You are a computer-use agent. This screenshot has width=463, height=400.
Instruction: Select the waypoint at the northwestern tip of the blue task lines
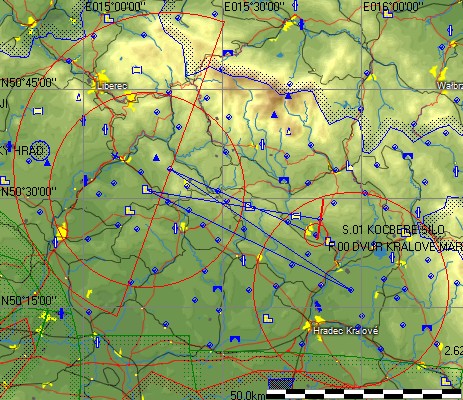click(x=170, y=169)
